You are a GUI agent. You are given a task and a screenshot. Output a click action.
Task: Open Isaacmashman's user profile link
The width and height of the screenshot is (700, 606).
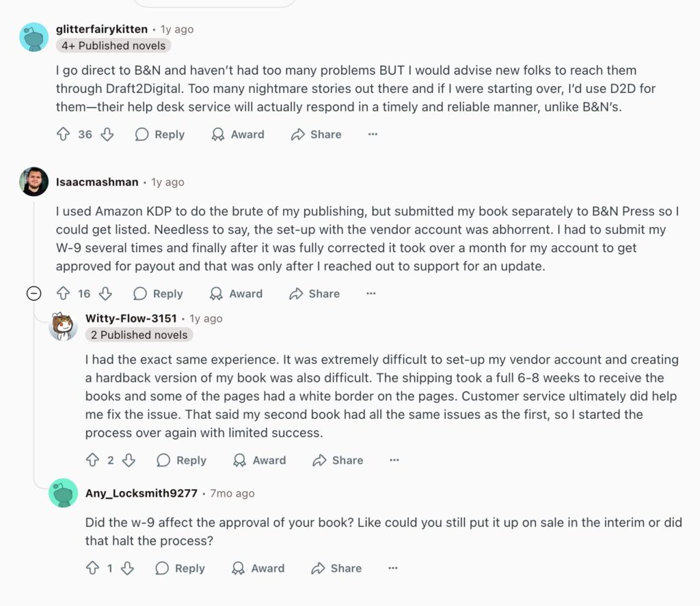pyautogui.click(x=97, y=182)
